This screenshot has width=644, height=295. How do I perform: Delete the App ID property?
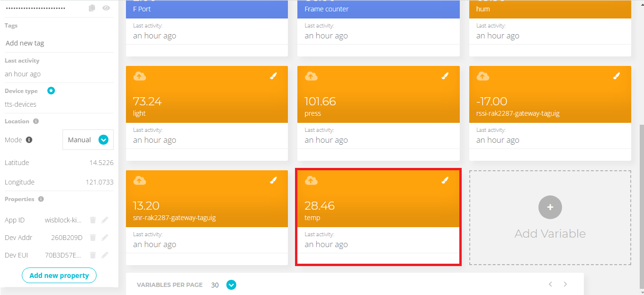(x=93, y=220)
